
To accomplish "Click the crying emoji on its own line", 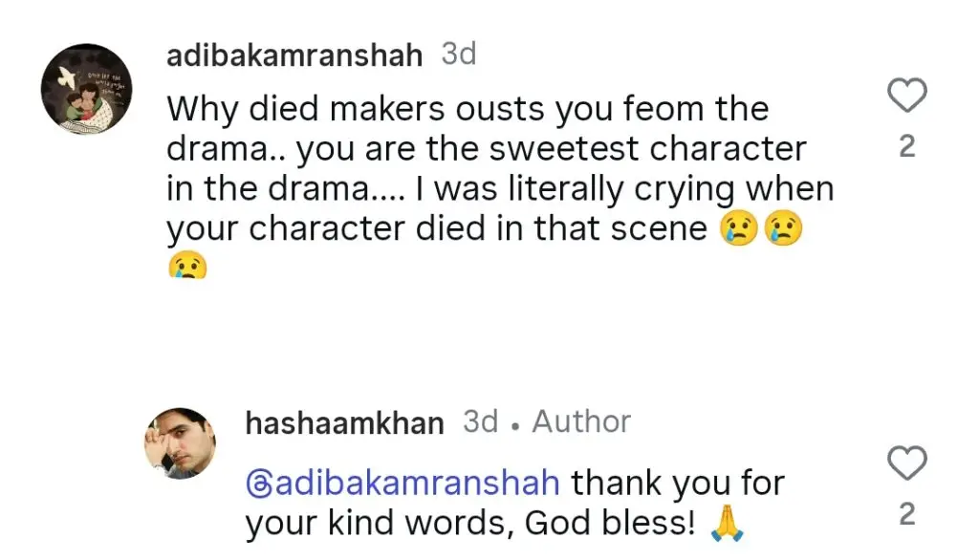I will click(186, 265).
